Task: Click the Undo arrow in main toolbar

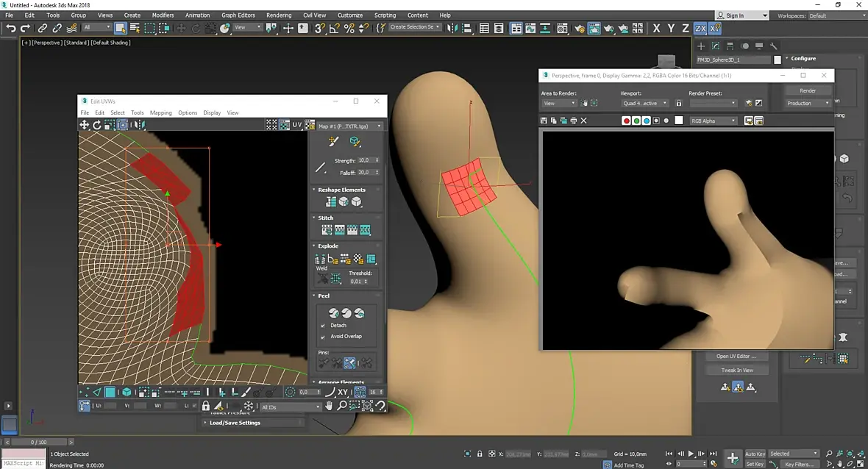Action: [x=10, y=28]
